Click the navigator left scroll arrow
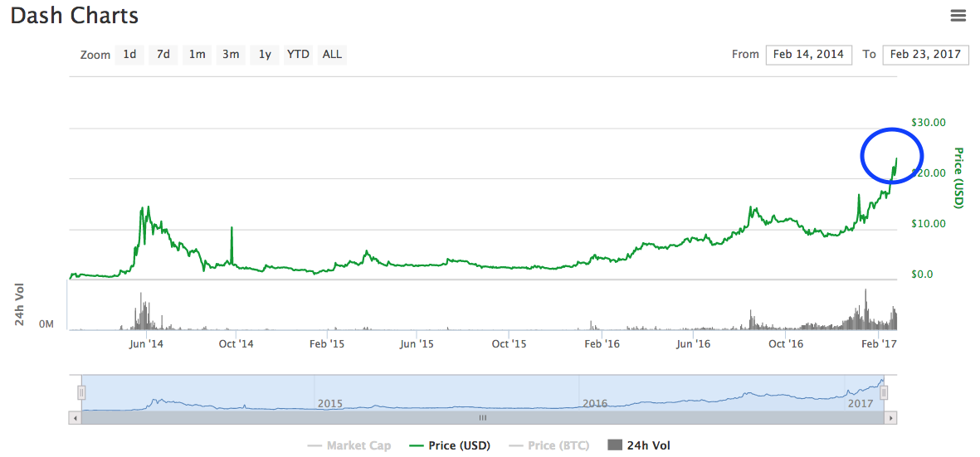The width and height of the screenshot is (980, 457). (76, 418)
